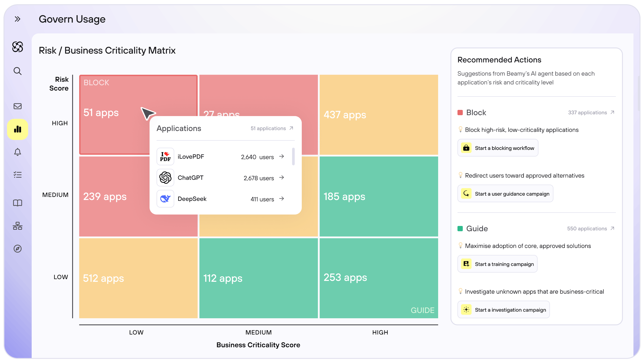This screenshot has width=644, height=362.
Task: Open the ChatGPT row arrow in Applications
Action: click(x=282, y=178)
